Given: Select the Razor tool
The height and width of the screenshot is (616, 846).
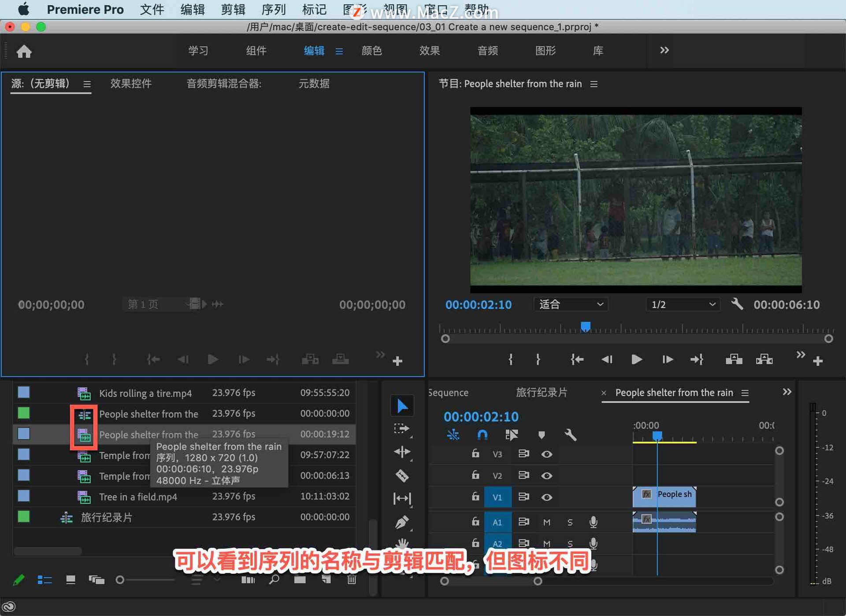Looking at the screenshot, I should tap(402, 476).
